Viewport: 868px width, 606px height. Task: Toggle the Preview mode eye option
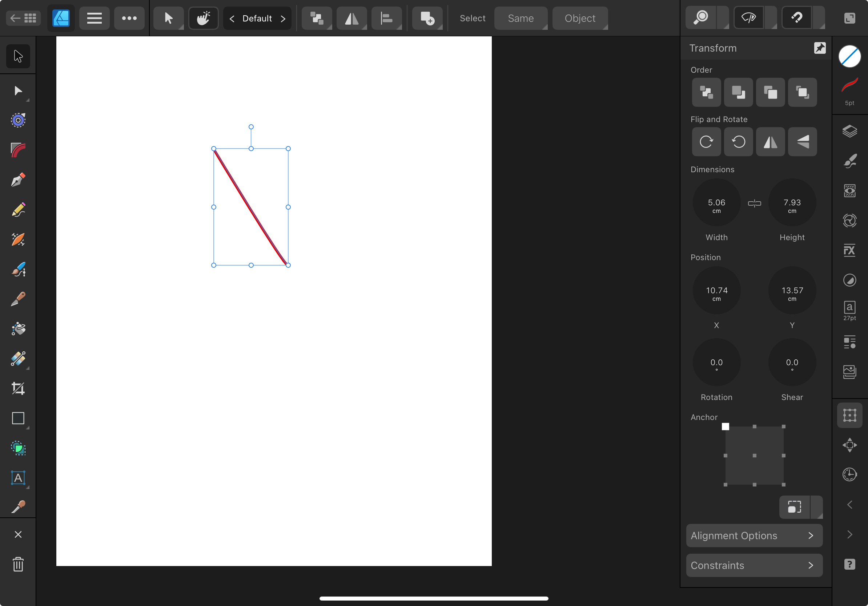[x=748, y=18]
